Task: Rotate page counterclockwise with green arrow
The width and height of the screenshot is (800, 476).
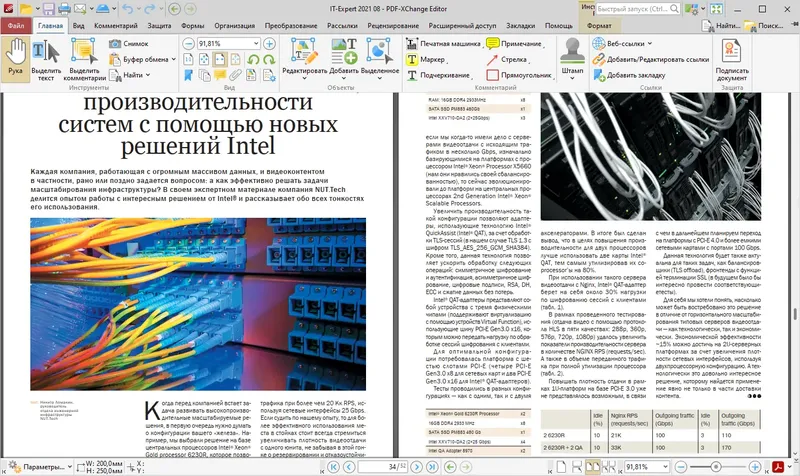Action: [x=254, y=60]
